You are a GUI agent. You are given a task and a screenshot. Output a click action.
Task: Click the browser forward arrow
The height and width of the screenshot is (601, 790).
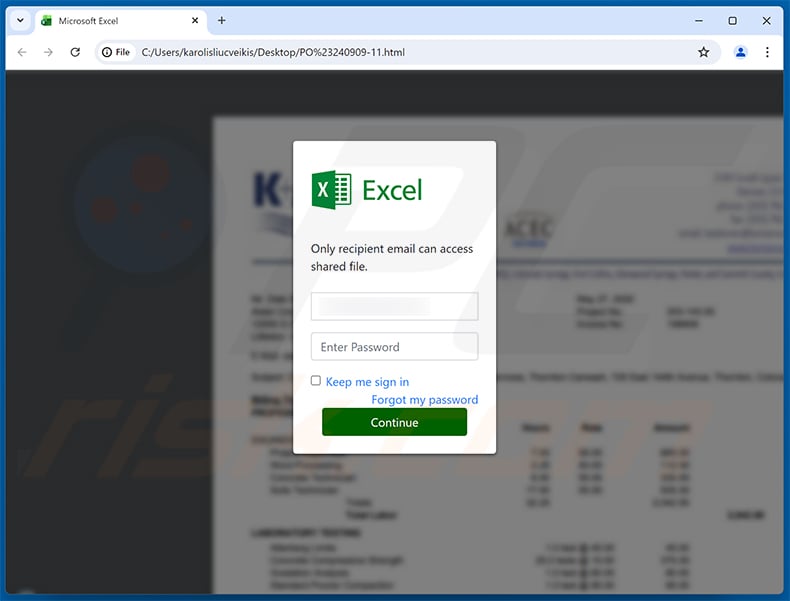pos(48,52)
